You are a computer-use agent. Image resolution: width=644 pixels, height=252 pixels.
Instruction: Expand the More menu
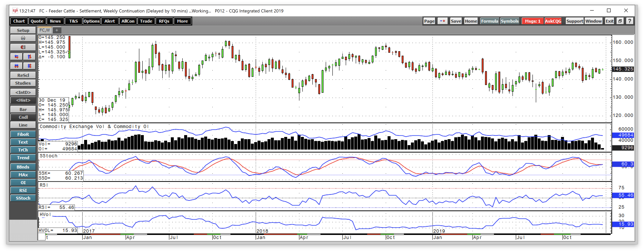pyautogui.click(x=182, y=21)
